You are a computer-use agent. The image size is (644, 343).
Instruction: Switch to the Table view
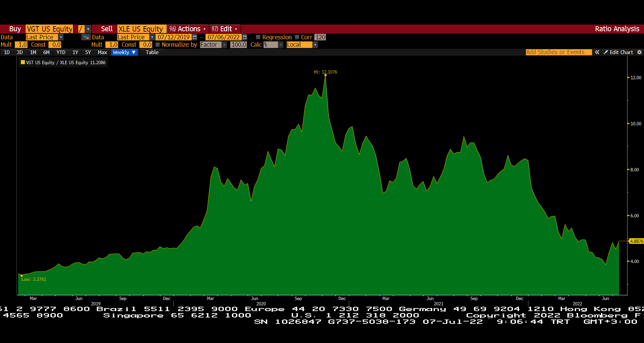152,52
